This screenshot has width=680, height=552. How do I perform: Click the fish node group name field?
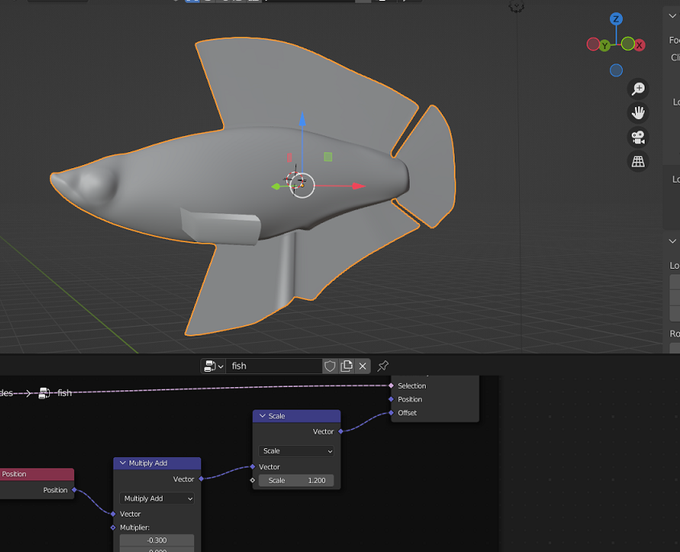click(x=274, y=366)
